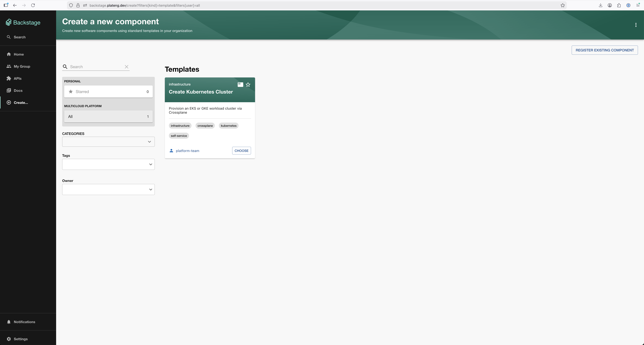
Task: Select the All multicloud platform filter
Action: [x=108, y=116]
